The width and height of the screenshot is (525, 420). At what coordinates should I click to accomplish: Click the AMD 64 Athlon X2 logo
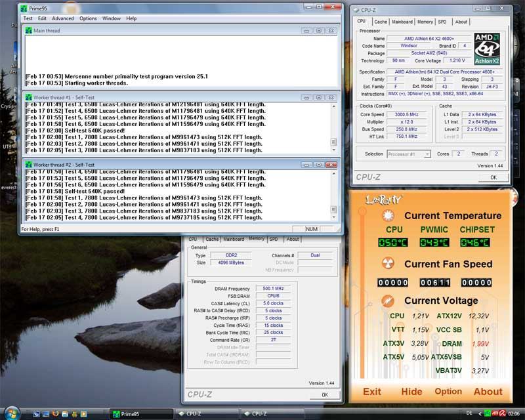[487, 49]
